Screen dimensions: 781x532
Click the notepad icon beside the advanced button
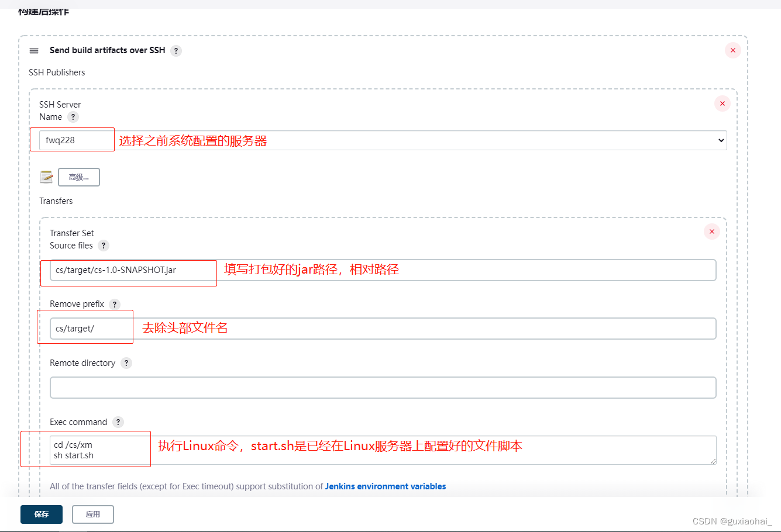pos(46,177)
